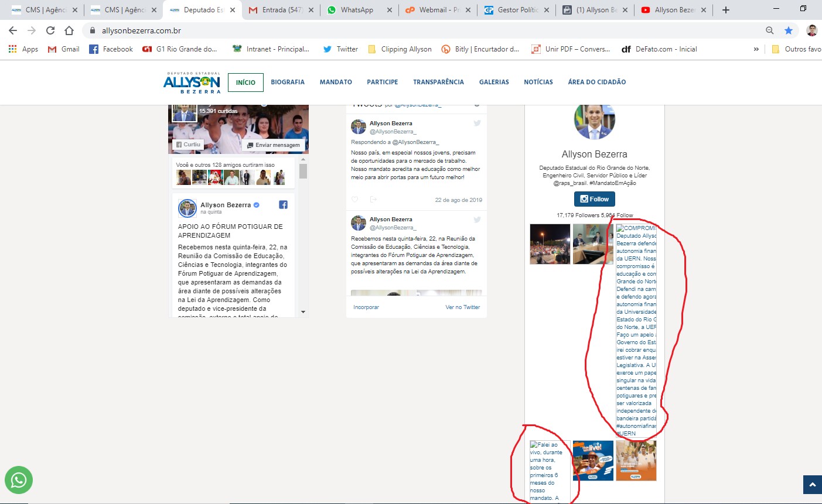
Task: Click the Facebook widget scrollbar thumb
Action: pyautogui.click(x=303, y=171)
